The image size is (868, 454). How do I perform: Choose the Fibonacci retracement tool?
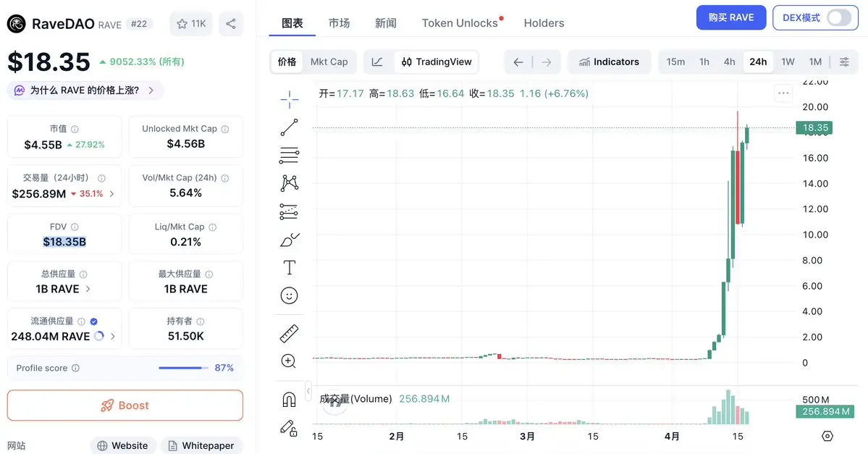pos(289,155)
